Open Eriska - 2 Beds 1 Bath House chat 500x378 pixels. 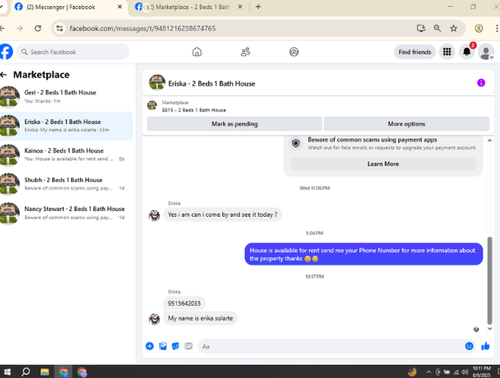[66, 126]
